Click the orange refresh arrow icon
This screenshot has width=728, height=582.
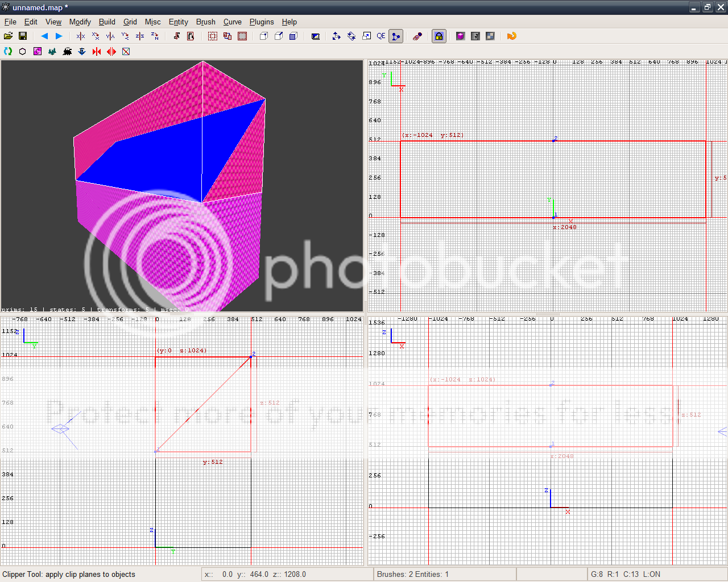(511, 36)
